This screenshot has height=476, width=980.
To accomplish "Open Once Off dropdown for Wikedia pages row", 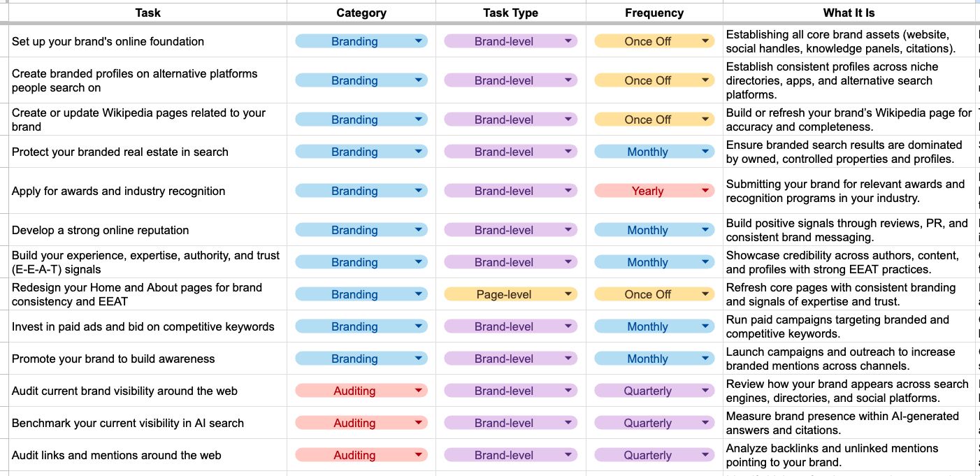I will (705, 120).
